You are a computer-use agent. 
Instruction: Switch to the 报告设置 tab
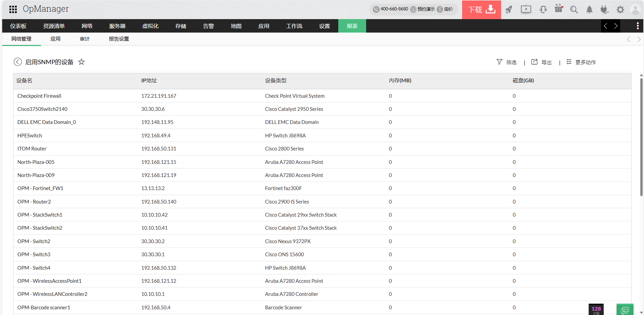[x=119, y=39]
